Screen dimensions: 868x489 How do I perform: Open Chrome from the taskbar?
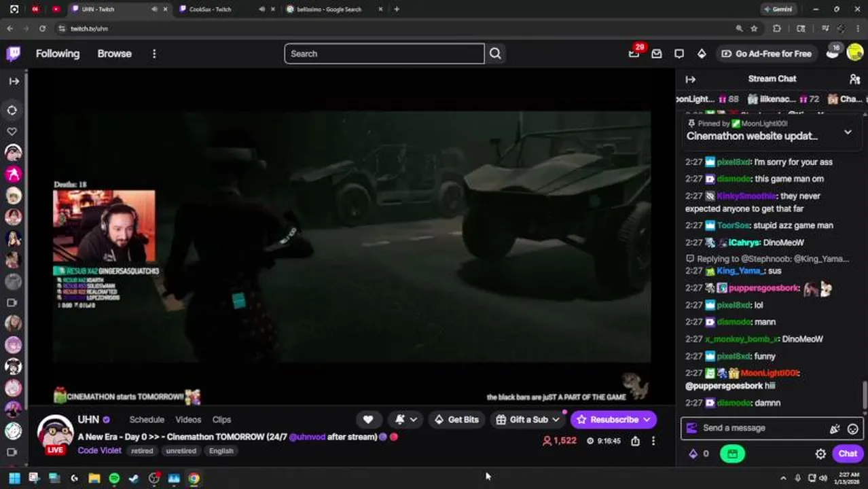point(194,478)
